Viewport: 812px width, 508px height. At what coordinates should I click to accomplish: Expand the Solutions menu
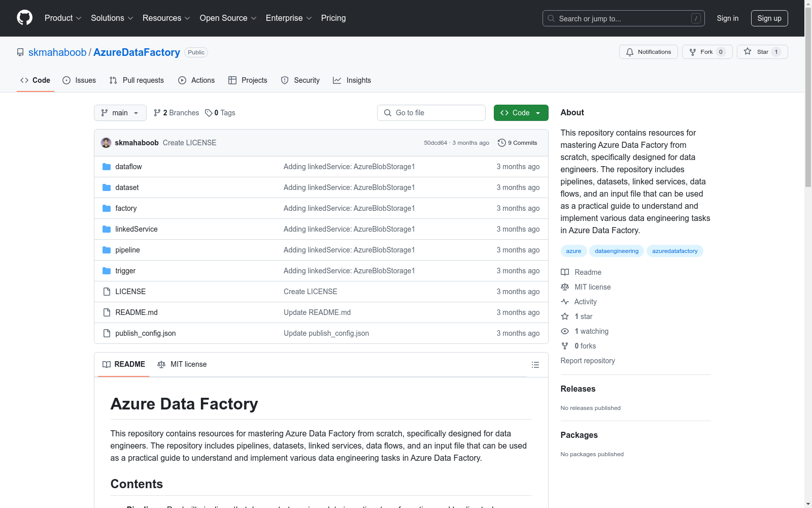112,18
